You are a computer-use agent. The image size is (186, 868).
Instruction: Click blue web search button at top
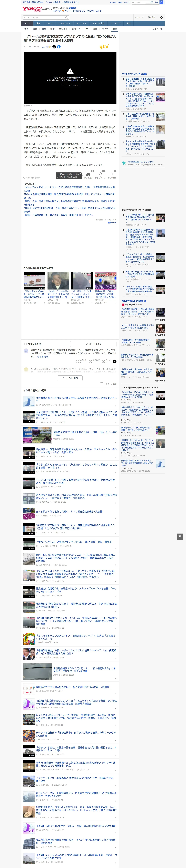pos(161,2)
